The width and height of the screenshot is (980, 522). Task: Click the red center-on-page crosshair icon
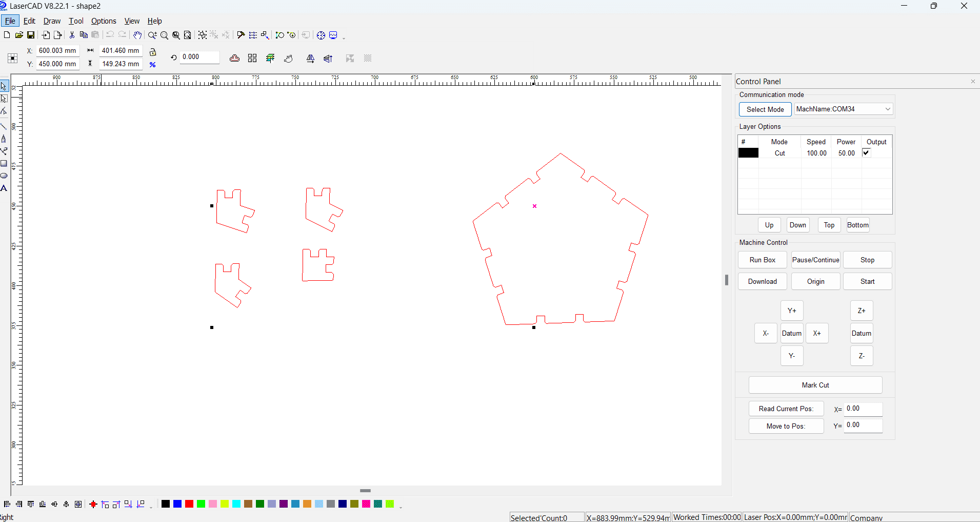[93, 504]
